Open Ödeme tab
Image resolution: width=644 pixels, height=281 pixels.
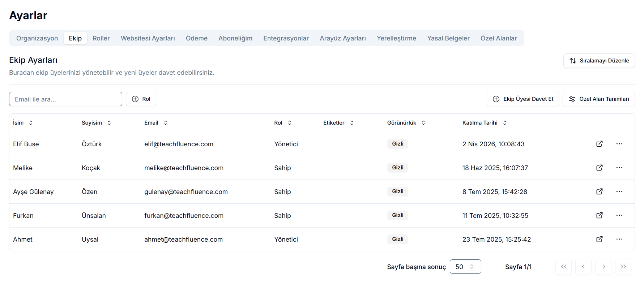197,38
